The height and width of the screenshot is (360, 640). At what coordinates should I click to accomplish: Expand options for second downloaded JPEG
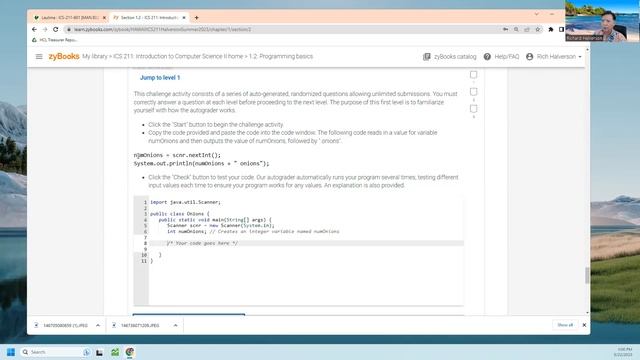coord(176,325)
